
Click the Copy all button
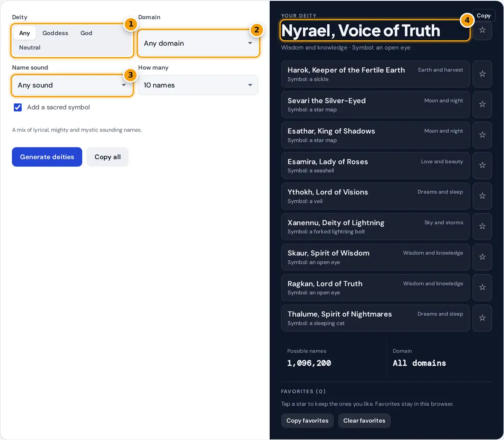click(x=108, y=157)
